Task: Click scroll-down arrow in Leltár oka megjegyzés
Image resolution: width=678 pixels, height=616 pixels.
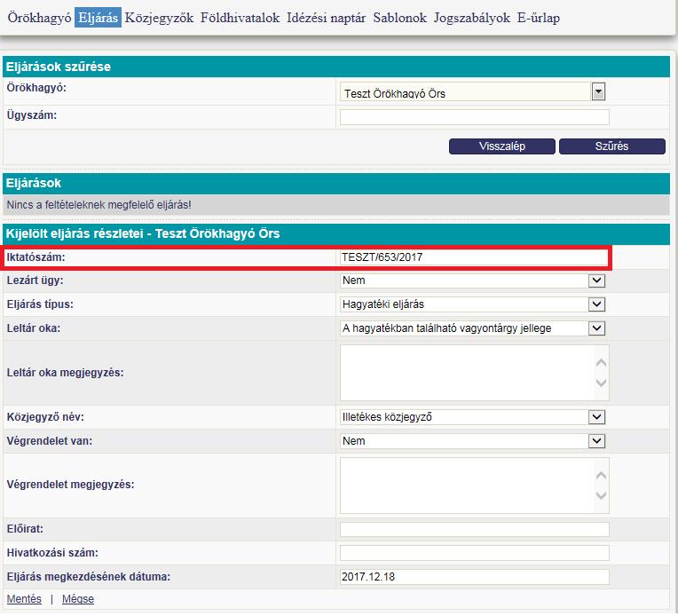Action: click(601, 383)
